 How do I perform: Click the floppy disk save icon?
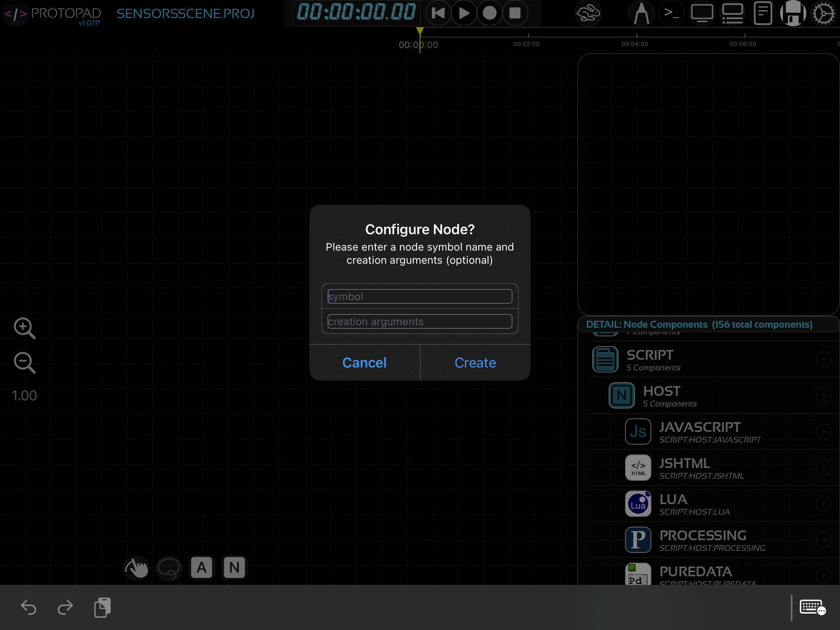click(x=793, y=14)
